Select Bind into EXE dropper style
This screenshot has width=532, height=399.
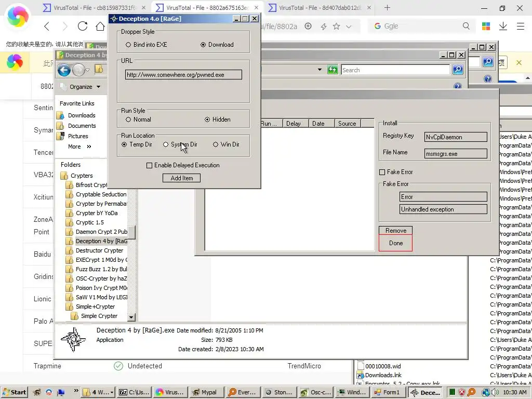tap(146, 45)
